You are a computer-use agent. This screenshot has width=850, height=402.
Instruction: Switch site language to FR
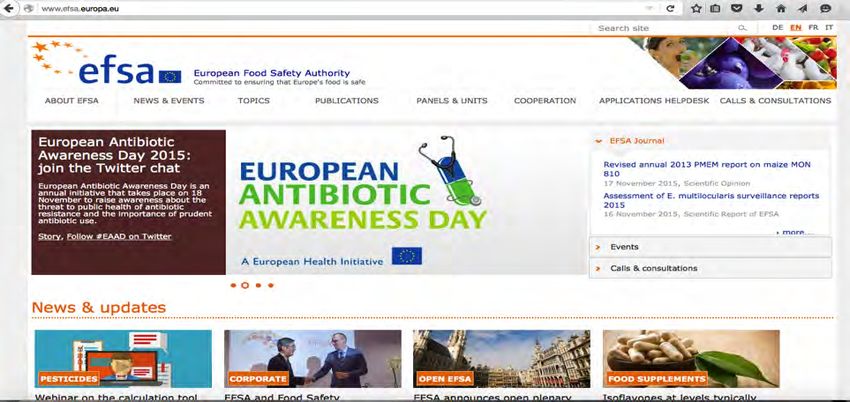tap(813, 28)
